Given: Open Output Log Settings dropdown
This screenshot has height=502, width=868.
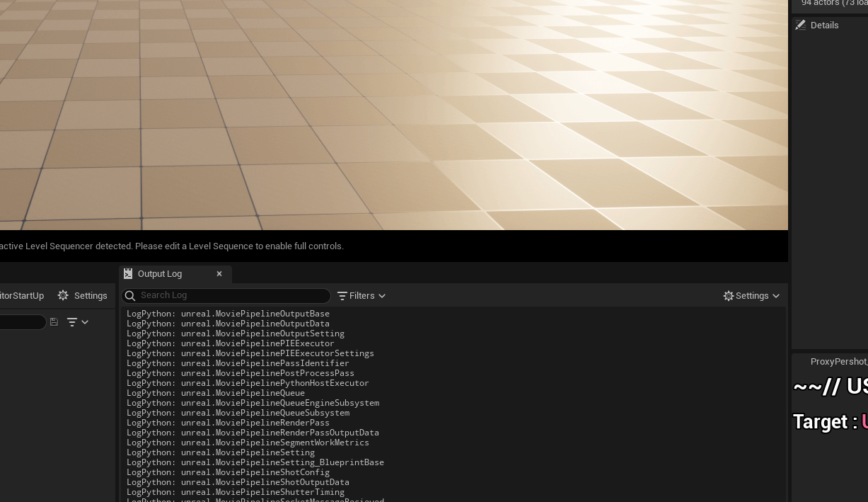Looking at the screenshot, I should [751, 296].
